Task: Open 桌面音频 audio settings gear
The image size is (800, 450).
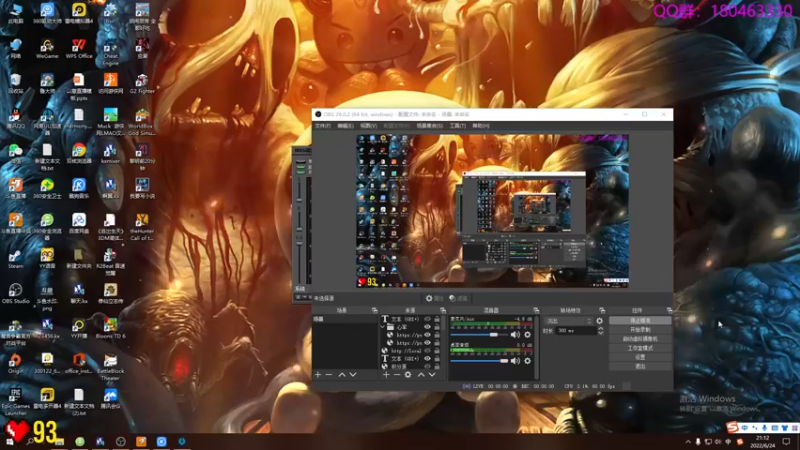Action: [528, 361]
